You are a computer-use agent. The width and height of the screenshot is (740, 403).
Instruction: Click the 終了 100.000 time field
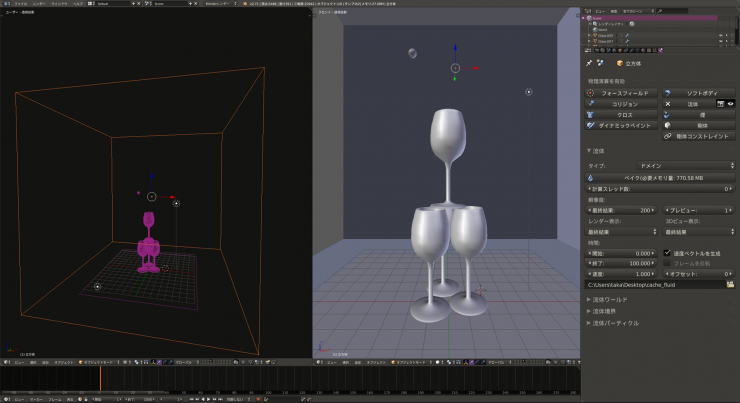click(621, 263)
